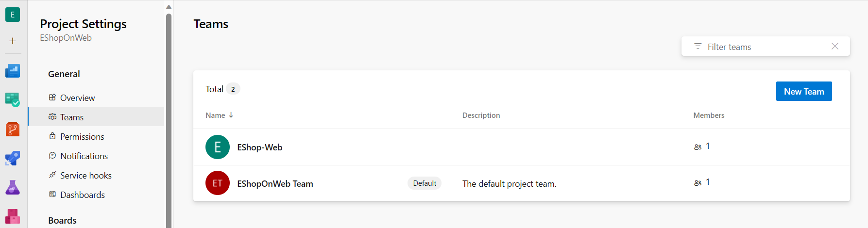Select Overview in General settings
Screen dimensions: 868x228
[x=77, y=98]
